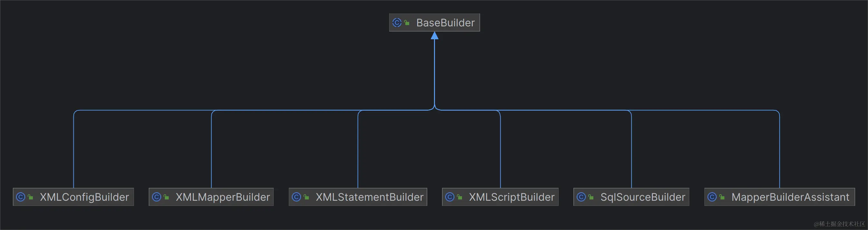The height and width of the screenshot is (230, 868).
Task: Select the SqlSourceBuilder class node
Action: click(x=631, y=197)
